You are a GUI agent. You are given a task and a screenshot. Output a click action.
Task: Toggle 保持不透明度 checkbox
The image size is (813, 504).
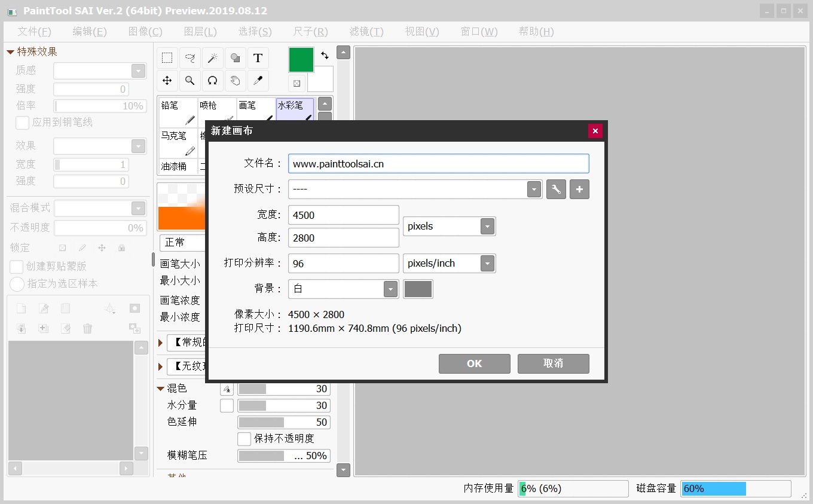[244, 438]
